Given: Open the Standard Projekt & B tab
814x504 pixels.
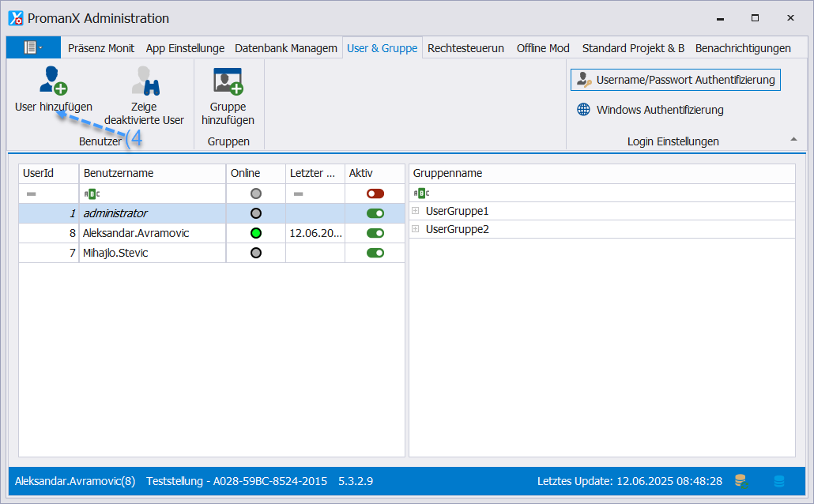Looking at the screenshot, I should (x=633, y=48).
